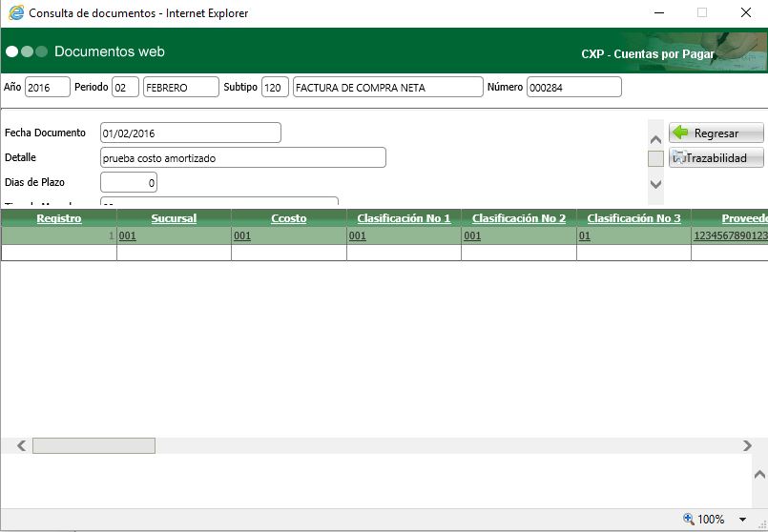Image resolution: width=768 pixels, height=532 pixels.
Task: Open the Trazabilidad button
Action: tap(716, 157)
